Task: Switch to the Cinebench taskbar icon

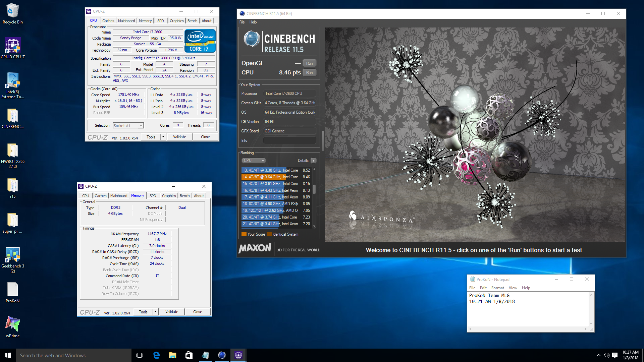Action: 222,355
